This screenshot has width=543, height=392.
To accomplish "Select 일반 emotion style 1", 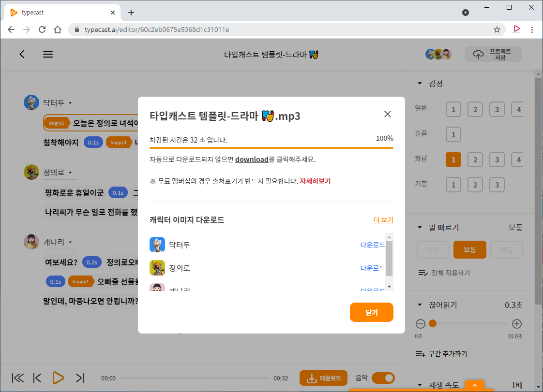I will 453,109.
